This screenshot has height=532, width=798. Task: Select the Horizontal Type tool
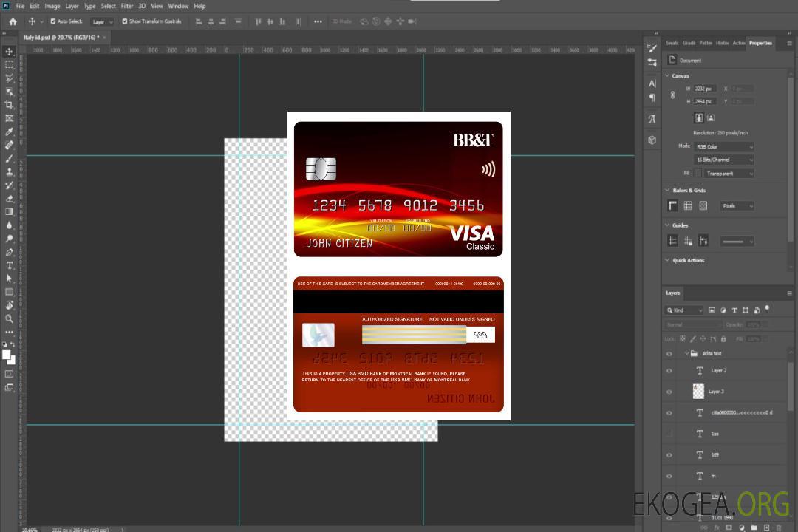pyautogui.click(x=9, y=265)
